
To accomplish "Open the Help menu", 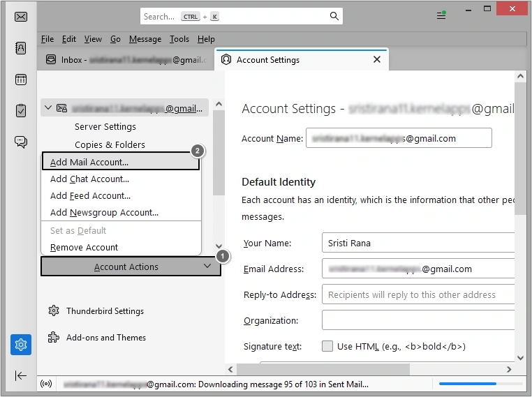I will click(206, 39).
